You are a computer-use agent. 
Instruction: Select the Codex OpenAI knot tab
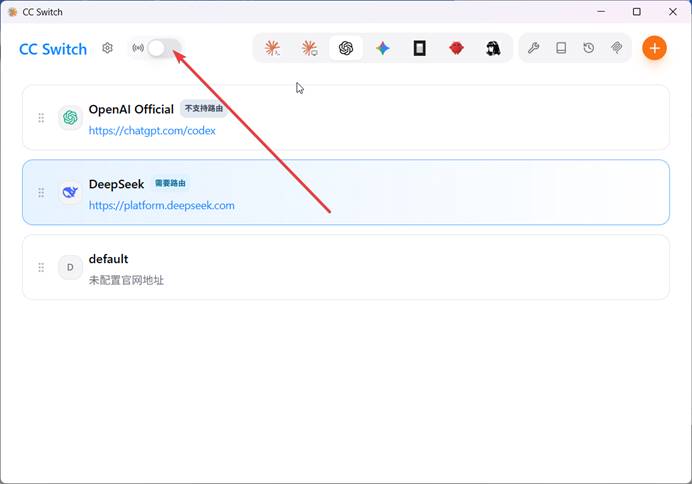pyautogui.click(x=346, y=48)
